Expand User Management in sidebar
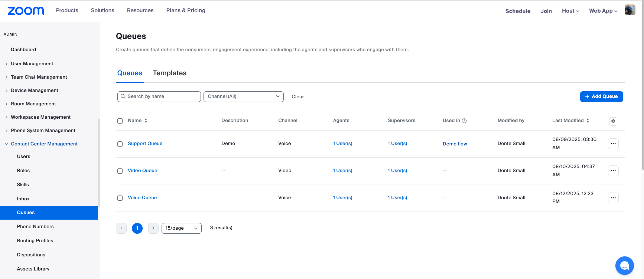 coord(32,64)
